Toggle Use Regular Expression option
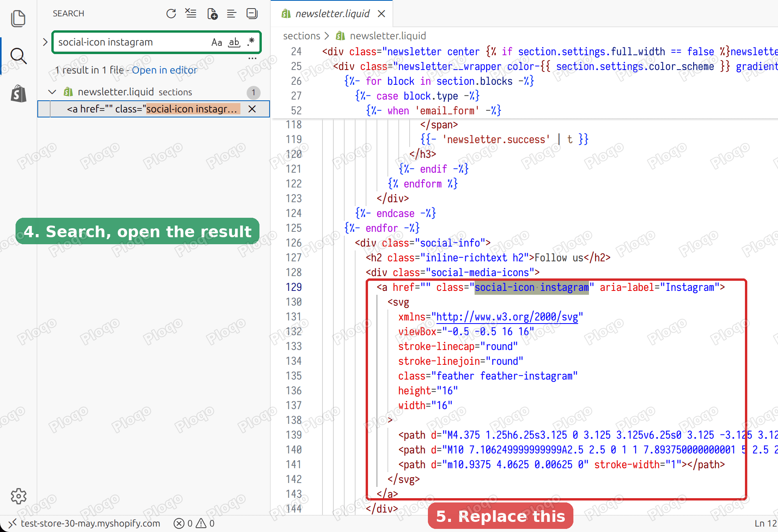The image size is (778, 532). coord(251,42)
